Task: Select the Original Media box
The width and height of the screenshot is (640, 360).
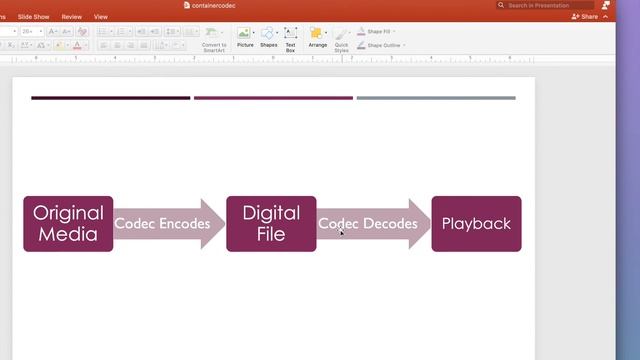Action: (68, 224)
